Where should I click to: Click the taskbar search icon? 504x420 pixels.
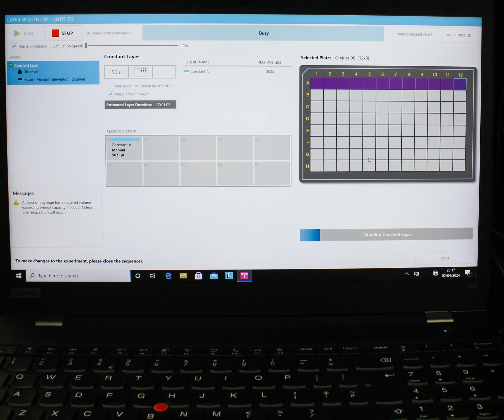pyautogui.click(x=33, y=275)
